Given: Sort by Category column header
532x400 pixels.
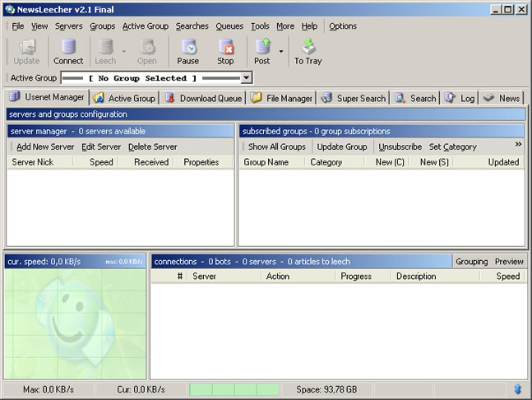Looking at the screenshot, I should [x=334, y=162].
